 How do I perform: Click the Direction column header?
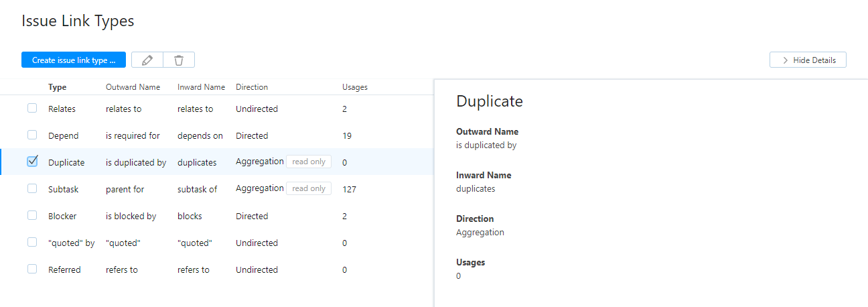coord(252,87)
